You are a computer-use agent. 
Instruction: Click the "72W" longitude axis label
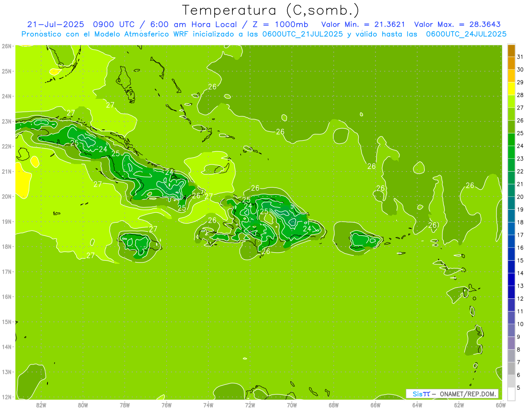click(250, 405)
